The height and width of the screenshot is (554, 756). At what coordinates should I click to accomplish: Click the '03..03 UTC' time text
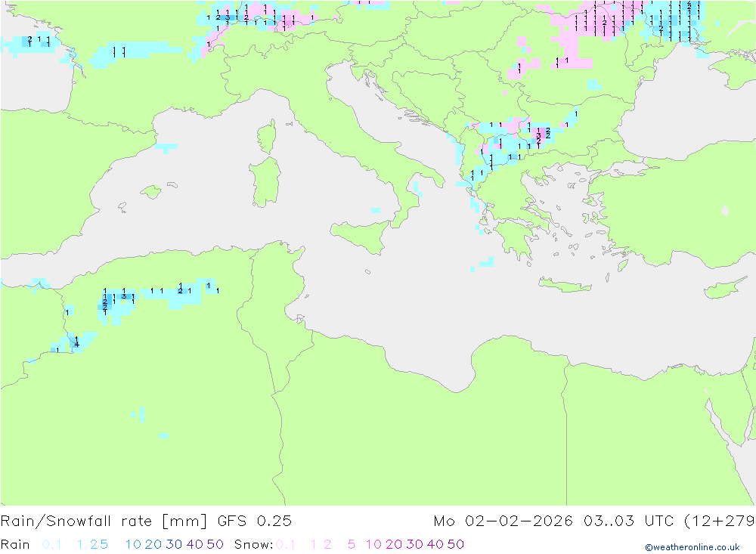tap(628, 522)
